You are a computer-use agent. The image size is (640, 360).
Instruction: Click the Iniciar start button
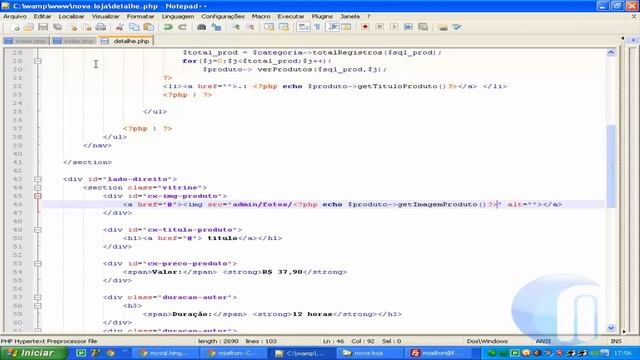33,353
